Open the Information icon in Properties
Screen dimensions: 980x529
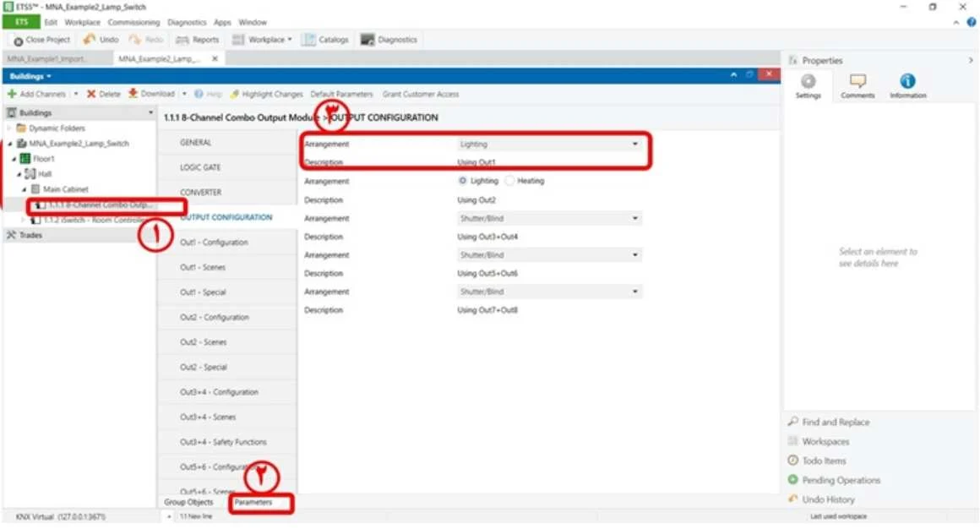coord(907,80)
